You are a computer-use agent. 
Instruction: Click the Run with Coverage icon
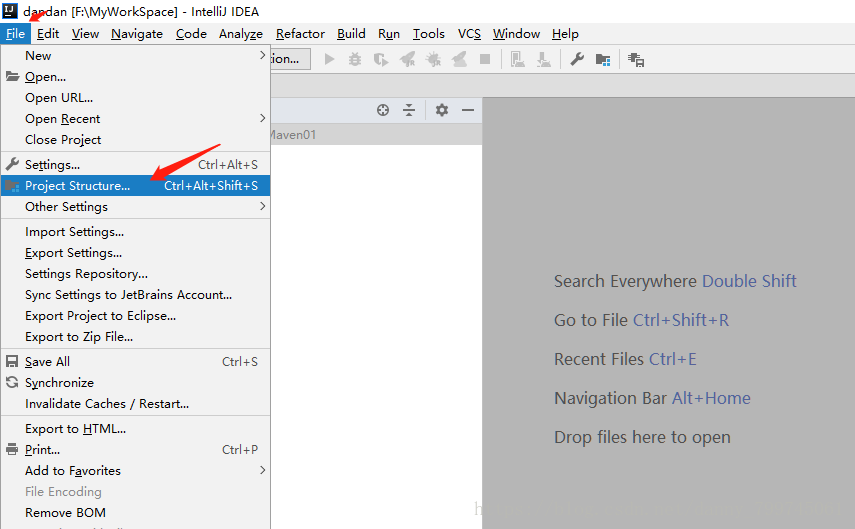coord(381,59)
